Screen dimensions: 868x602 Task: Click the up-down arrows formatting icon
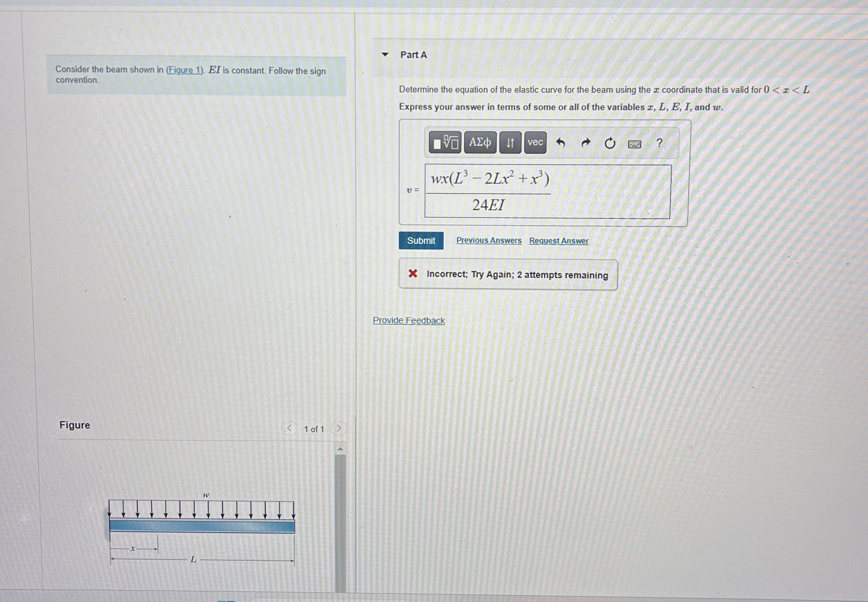[x=509, y=143]
